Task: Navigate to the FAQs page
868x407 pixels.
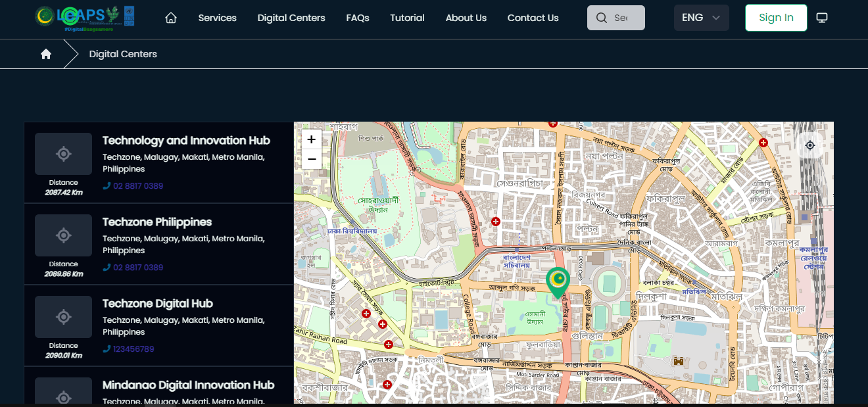Action: [358, 18]
